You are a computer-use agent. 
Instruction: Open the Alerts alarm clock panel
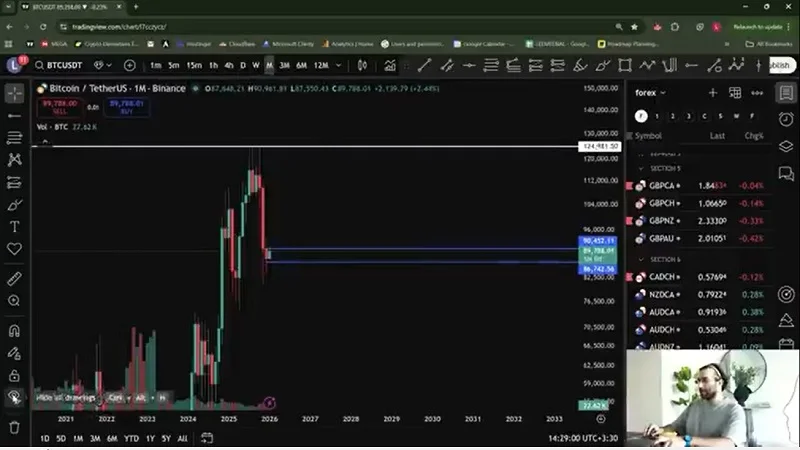786,118
